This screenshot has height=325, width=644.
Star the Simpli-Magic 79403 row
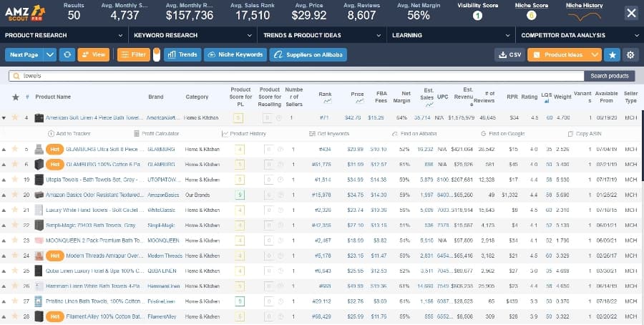coord(15,225)
